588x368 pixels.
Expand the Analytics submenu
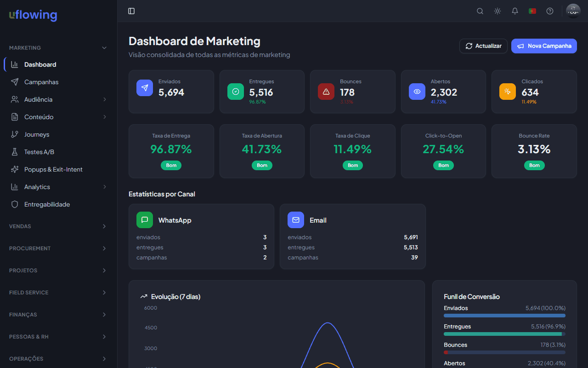[x=104, y=186]
